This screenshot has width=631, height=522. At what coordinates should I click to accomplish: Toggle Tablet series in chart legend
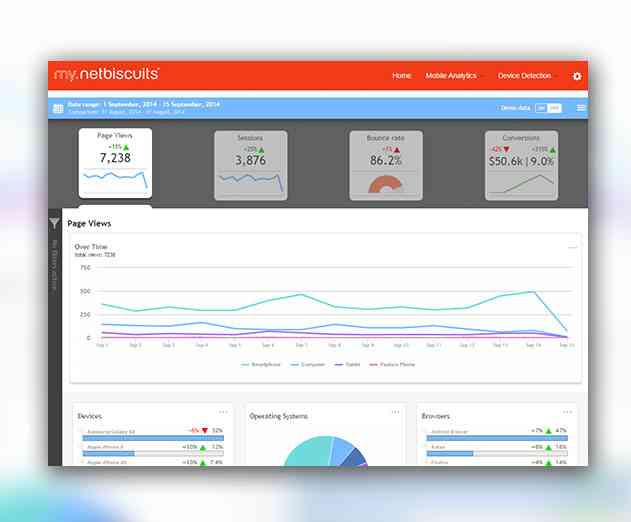coord(347,364)
